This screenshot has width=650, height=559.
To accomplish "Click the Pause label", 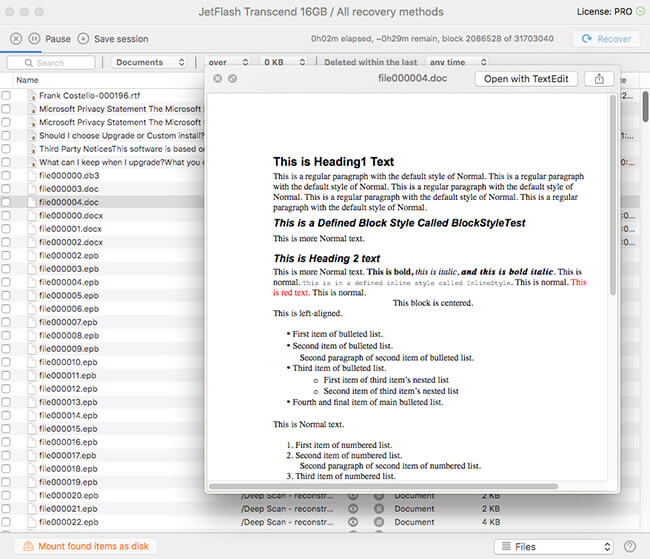I will click(58, 39).
